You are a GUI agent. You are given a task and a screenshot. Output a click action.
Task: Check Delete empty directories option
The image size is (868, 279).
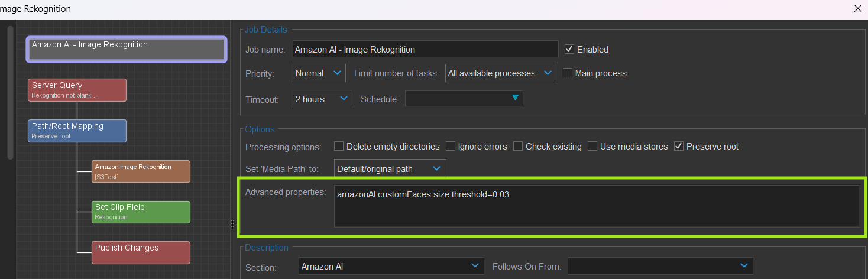coord(339,146)
